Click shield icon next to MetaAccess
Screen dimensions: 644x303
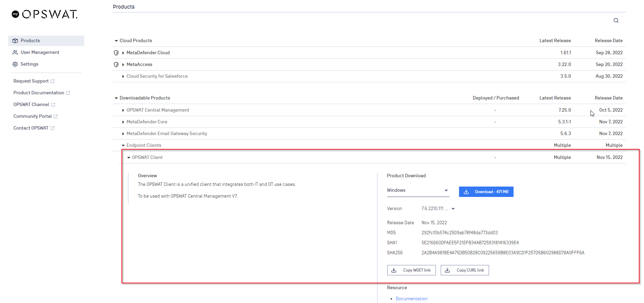click(116, 65)
